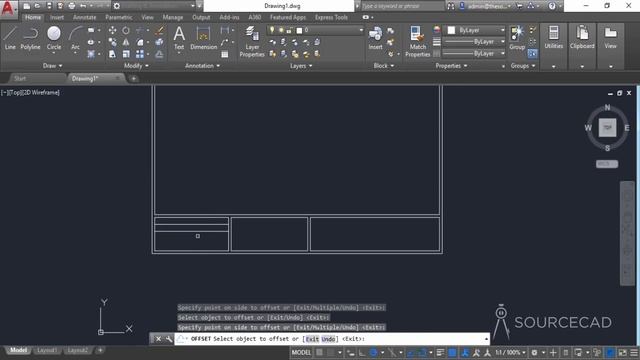Expand the Annotation panel
This screenshot has width=640, height=360.
(x=202, y=66)
